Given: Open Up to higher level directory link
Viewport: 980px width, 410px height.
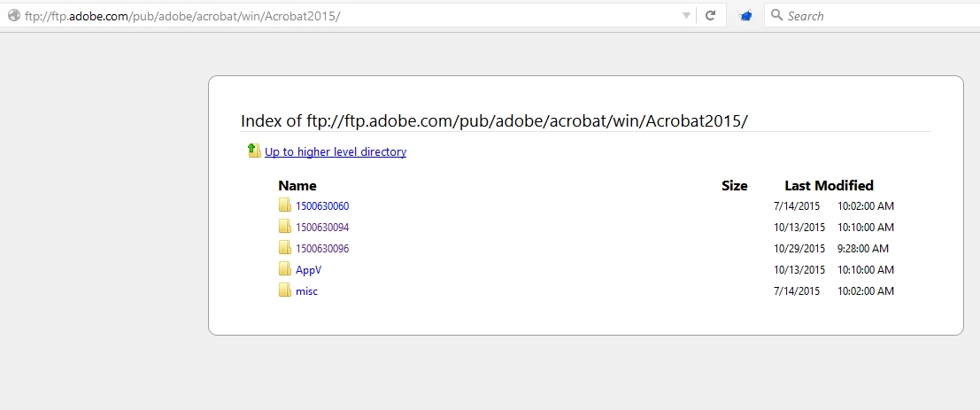Looking at the screenshot, I should (335, 152).
